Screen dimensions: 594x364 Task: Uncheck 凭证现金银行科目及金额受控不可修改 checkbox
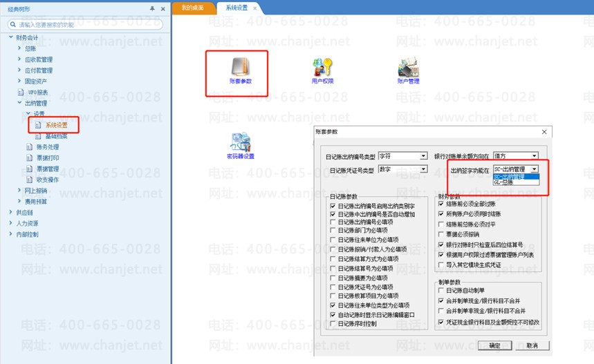pyautogui.click(x=441, y=322)
